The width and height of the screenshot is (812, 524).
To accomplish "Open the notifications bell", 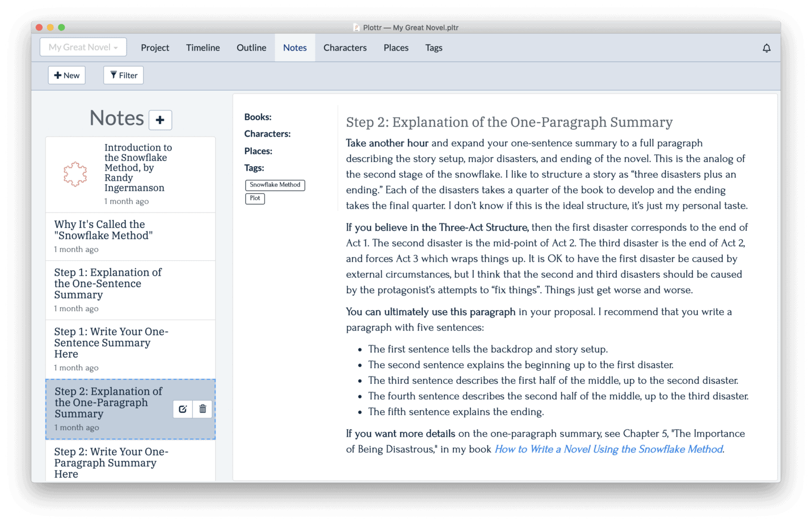I will pyautogui.click(x=766, y=48).
